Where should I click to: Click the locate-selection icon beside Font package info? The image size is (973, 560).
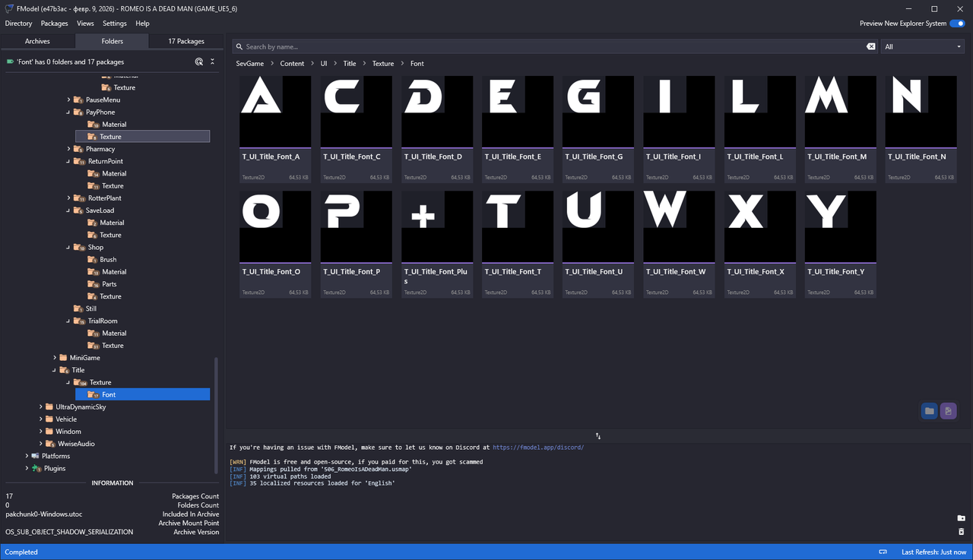(x=199, y=62)
